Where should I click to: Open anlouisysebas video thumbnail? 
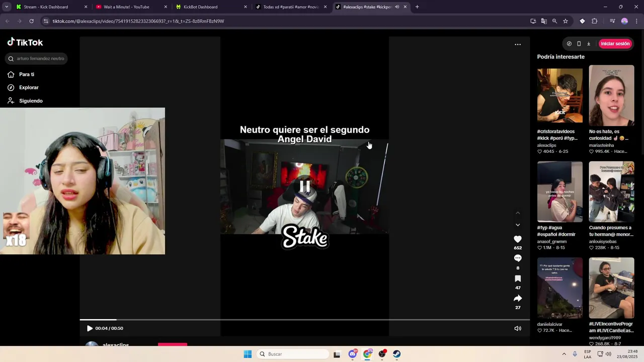click(x=611, y=192)
